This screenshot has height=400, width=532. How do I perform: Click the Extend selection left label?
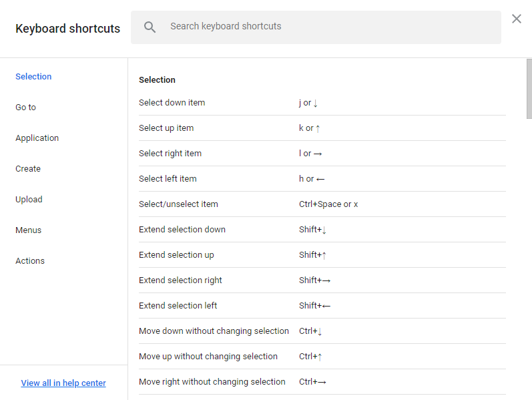click(x=178, y=306)
